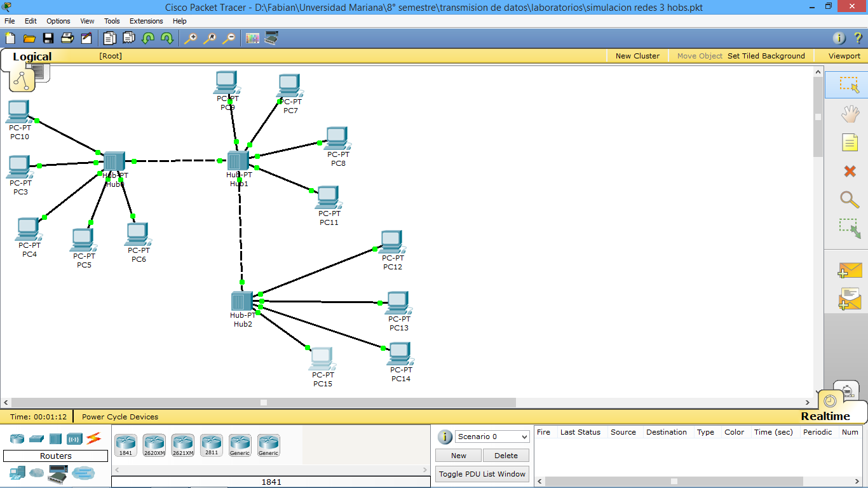868x488 pixels.
Task: Click the Zoom In toolbar icon
Action: tap(190, 38)
